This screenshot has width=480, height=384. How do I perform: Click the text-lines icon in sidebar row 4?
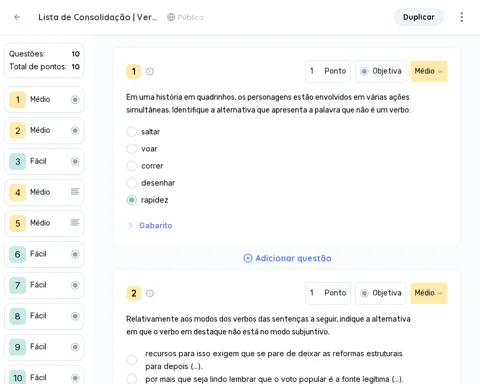(x=75, y=192)
